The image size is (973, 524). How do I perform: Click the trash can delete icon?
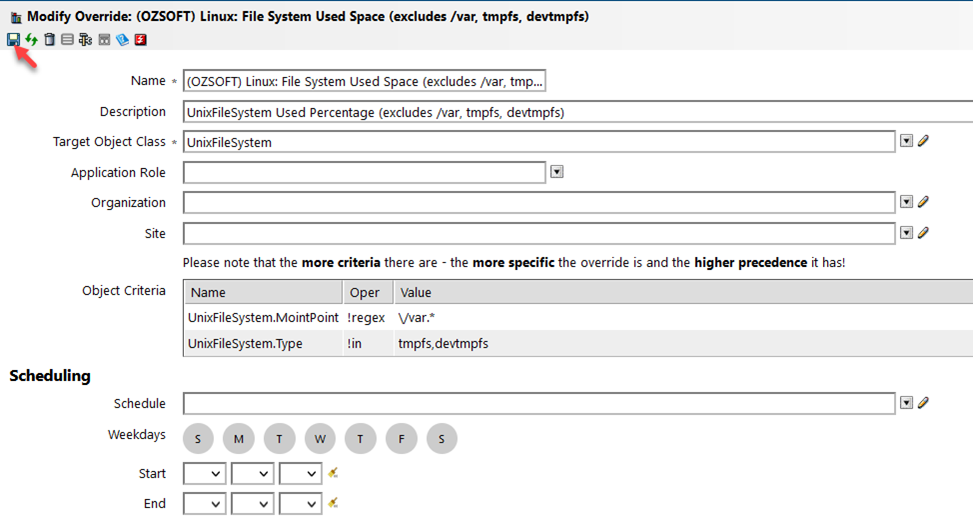[49, 39]
